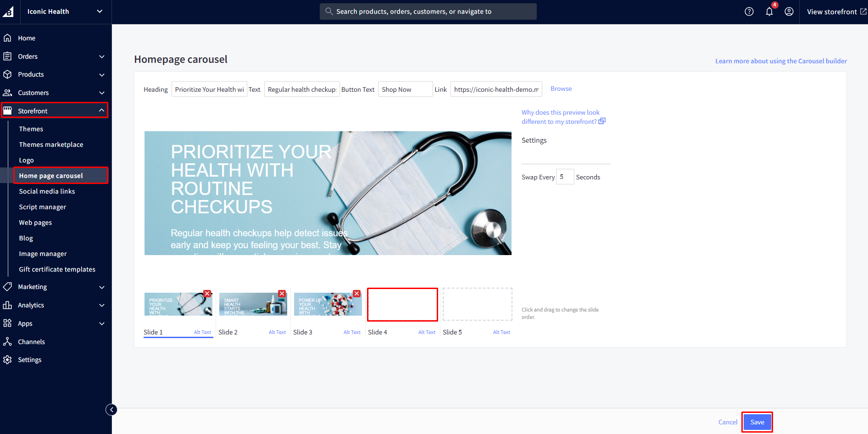The image size is (868, 434).
Task: Expand the Products section chevron
Action: tap(101, 75)
